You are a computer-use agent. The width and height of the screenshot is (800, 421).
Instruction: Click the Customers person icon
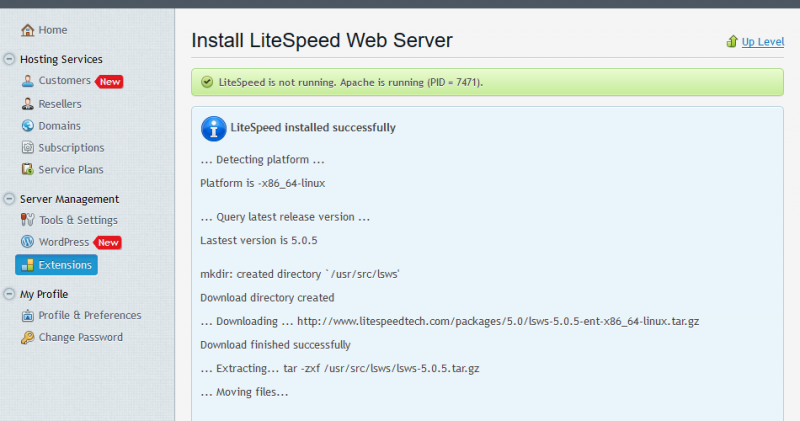point(28,81)
